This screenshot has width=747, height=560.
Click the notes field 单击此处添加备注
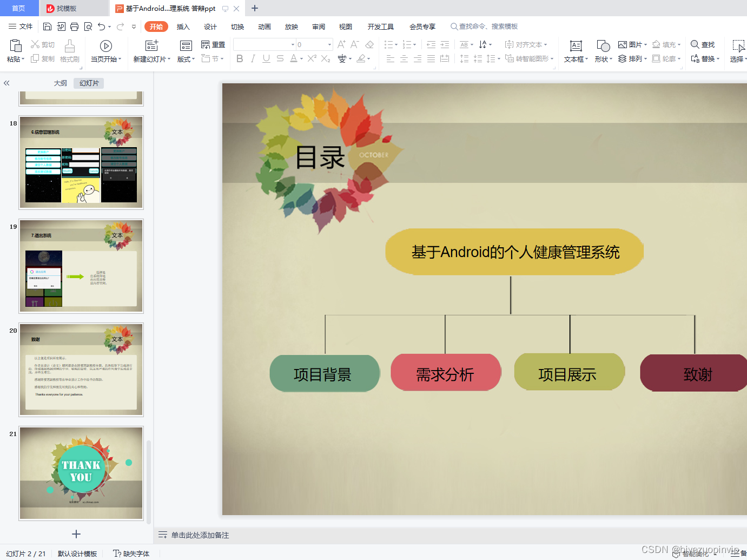[x=200, y=535]
